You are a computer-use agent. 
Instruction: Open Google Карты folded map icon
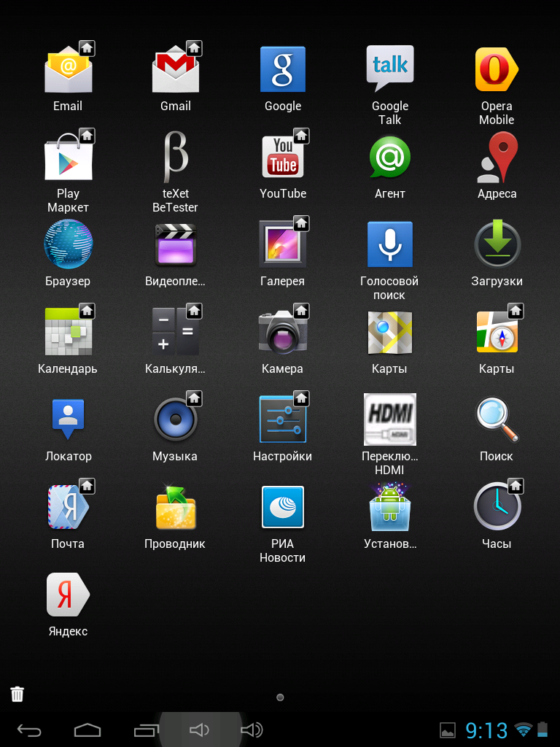coord(390,332)
